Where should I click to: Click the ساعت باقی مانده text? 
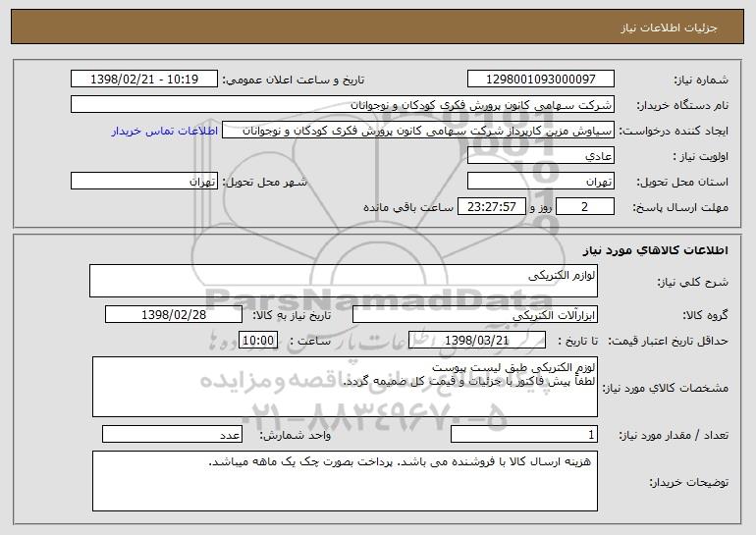pyautogui.click(x=408, y=207)
